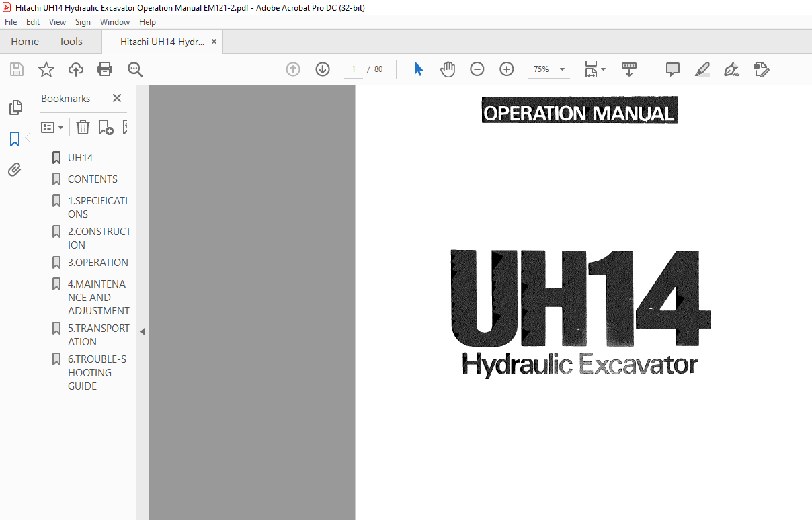
Task: Open the 1.SPECIFICATIONS bookmark
Action: tap(97, 208)
